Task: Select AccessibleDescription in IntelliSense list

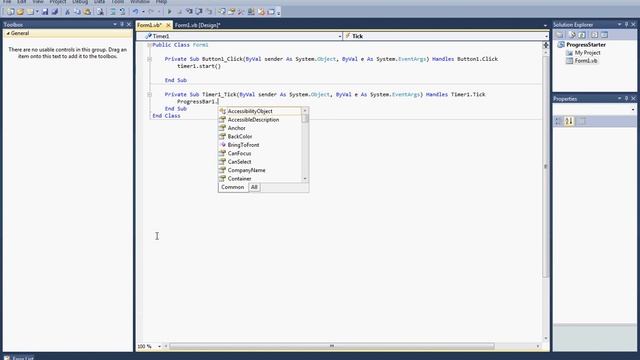Action: [260, 120]
